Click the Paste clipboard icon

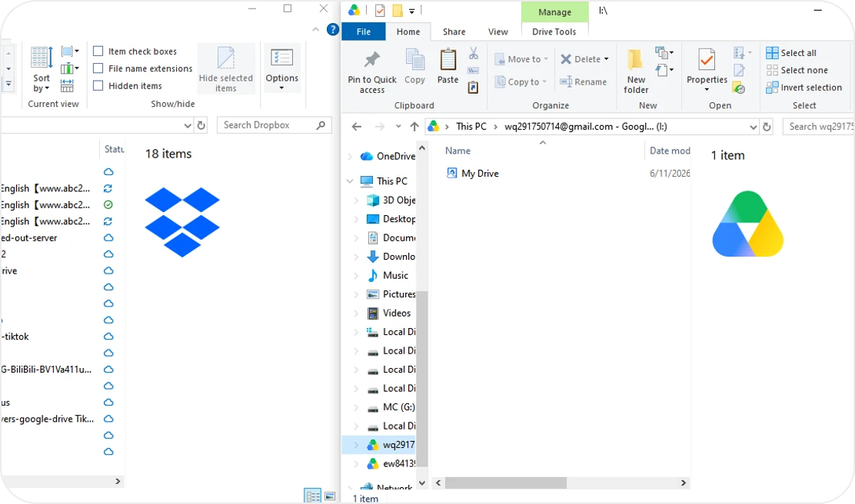tap(447, 59)
